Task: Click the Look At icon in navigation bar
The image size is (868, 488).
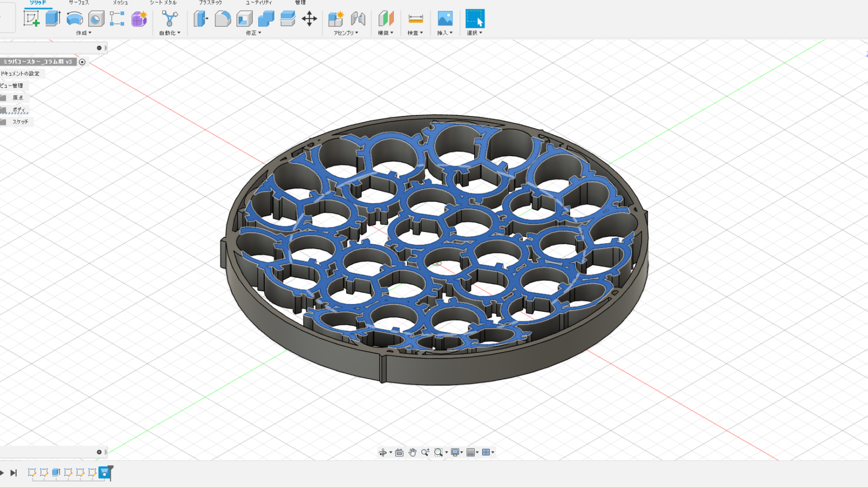Action: [399, 452]
